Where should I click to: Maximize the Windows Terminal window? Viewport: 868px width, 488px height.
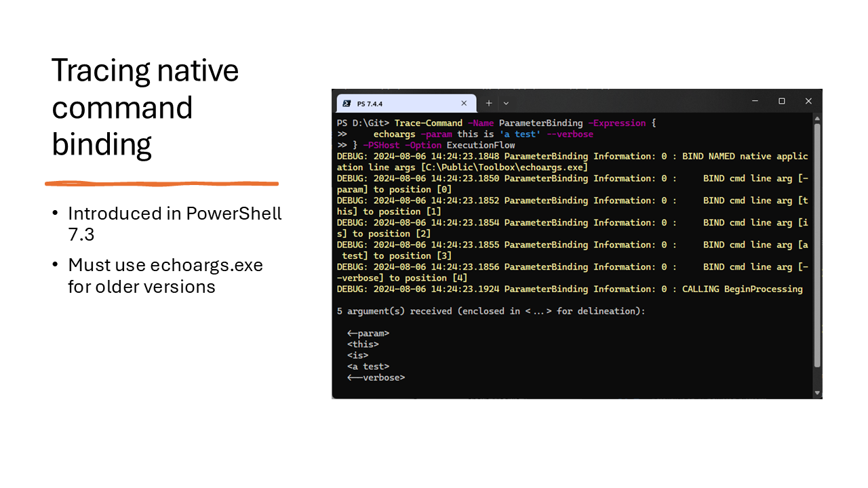point(781,100)
